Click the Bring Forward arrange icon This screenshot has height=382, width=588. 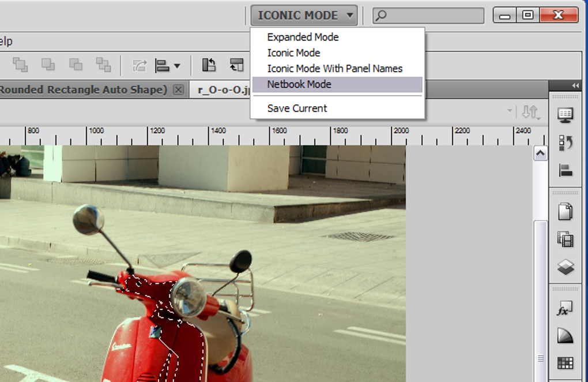click(48, 65)
